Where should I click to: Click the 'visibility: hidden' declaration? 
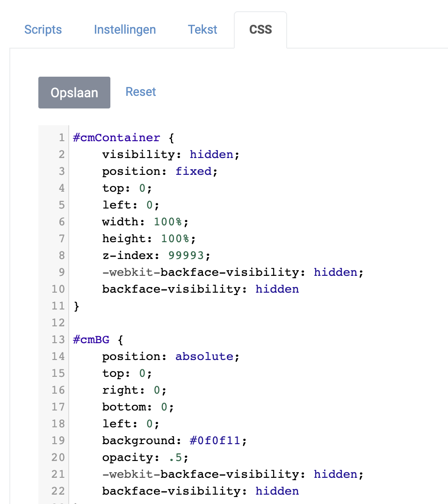(x=171, y=155)
